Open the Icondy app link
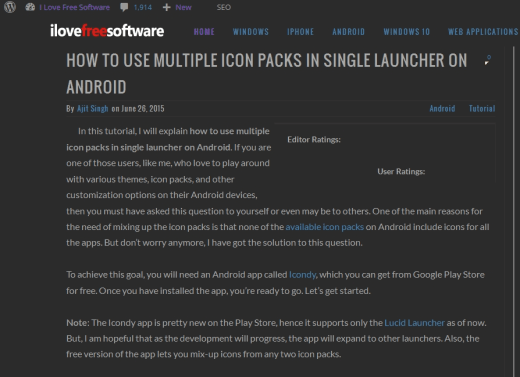 [302, 275]
